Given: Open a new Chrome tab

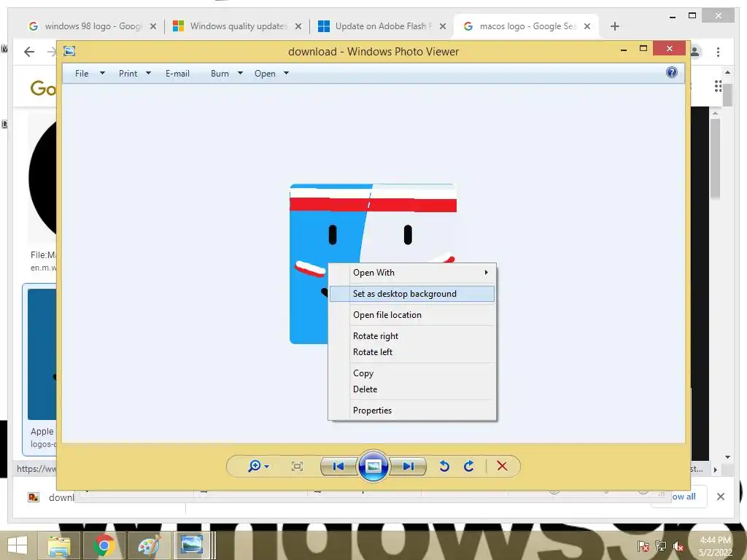Looking at the screenshot, I should pos(615,26).
